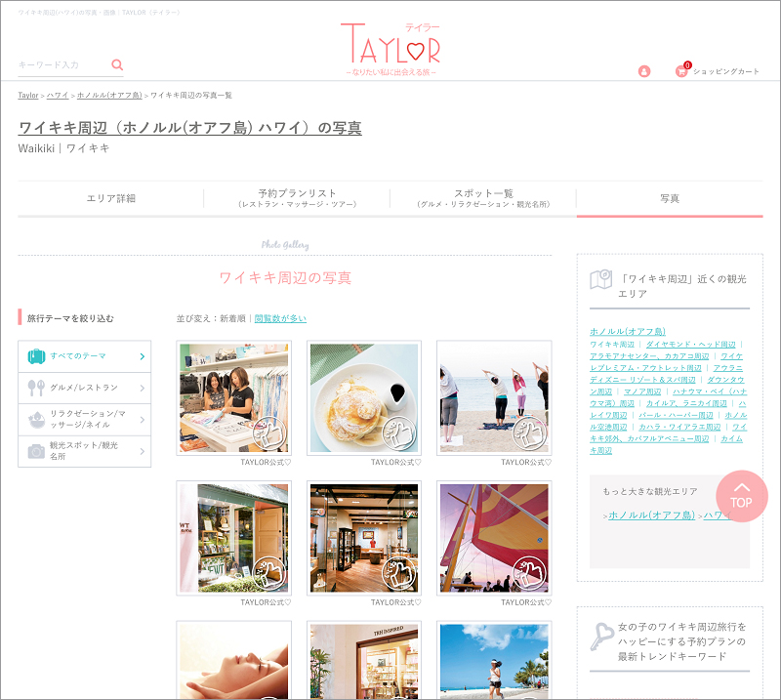The image size is (781, 700).
Task: Open 予約プランリスト tab
Action: click(297, 198)
